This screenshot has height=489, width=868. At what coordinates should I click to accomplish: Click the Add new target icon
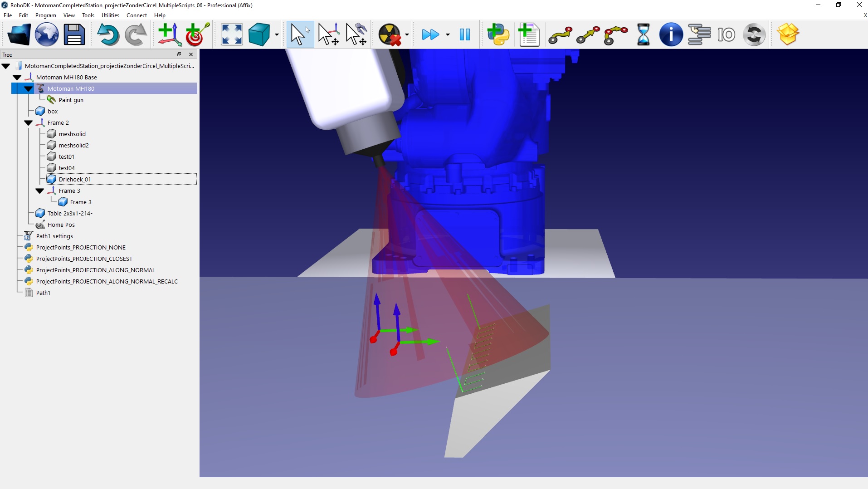pos(197,34)
